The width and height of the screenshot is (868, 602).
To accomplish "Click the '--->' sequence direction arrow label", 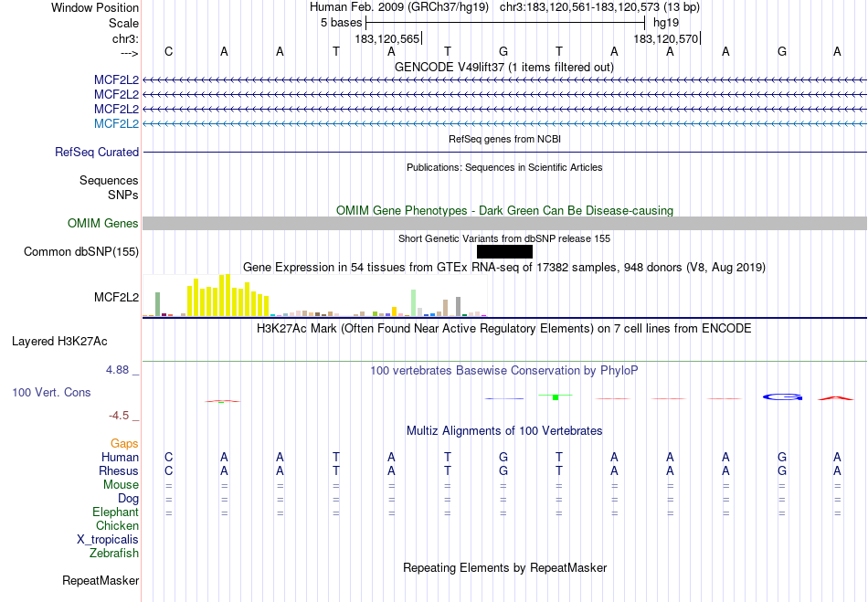I will (130, 53).
